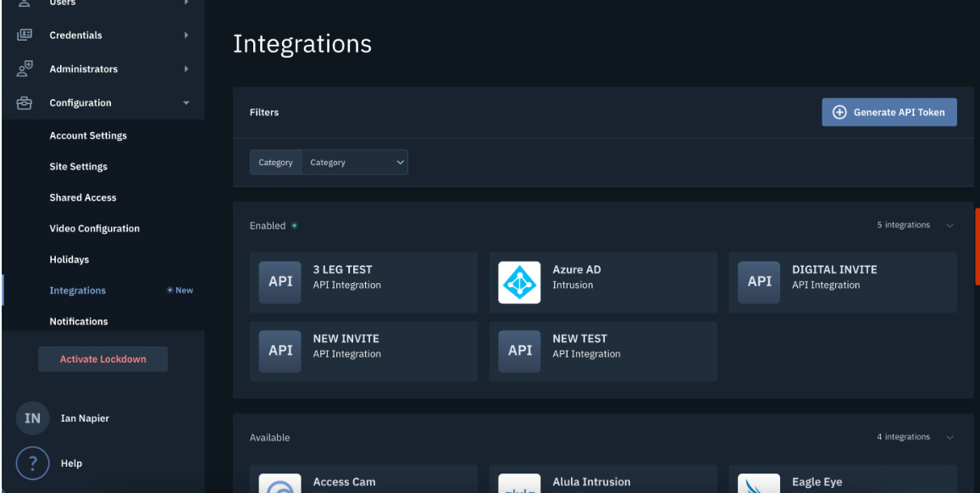The image size is (980, 493).
Task: Click the IN avatar for Ian Napier
Action: click(x=32, y=418)
